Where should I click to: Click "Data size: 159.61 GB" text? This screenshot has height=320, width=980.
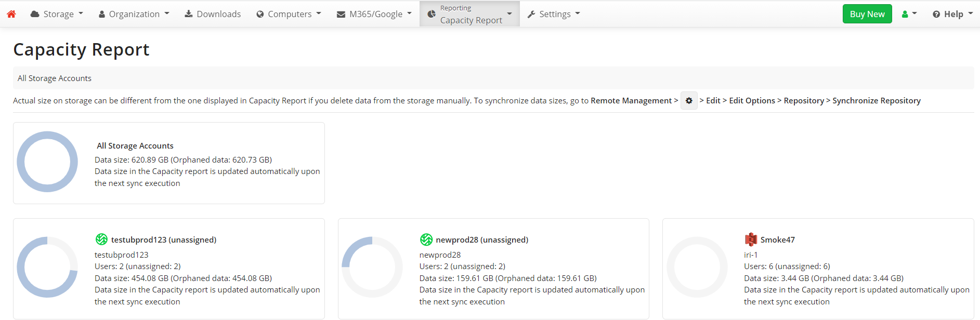(456, 278)
